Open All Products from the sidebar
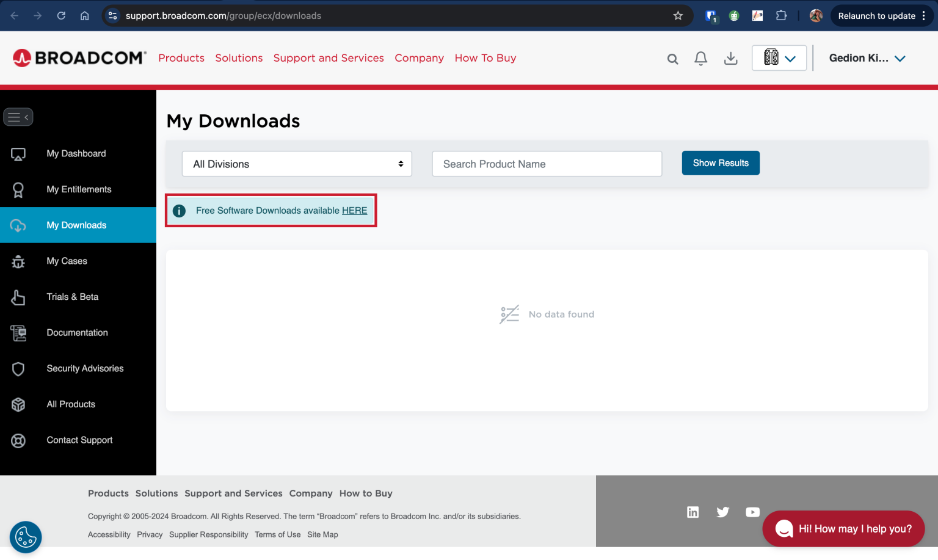Screen dimensions: 938x560 coord(18,404)
